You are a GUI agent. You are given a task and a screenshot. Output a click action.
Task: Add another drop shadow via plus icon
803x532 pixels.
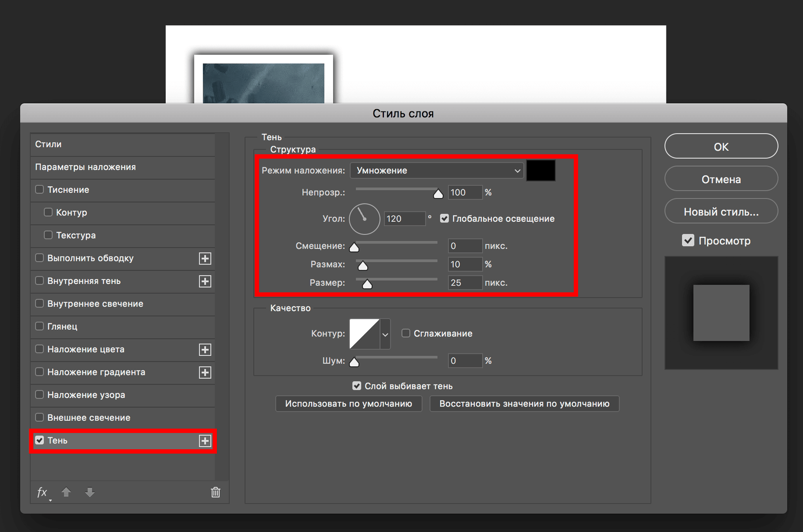(x=205, y=441)
